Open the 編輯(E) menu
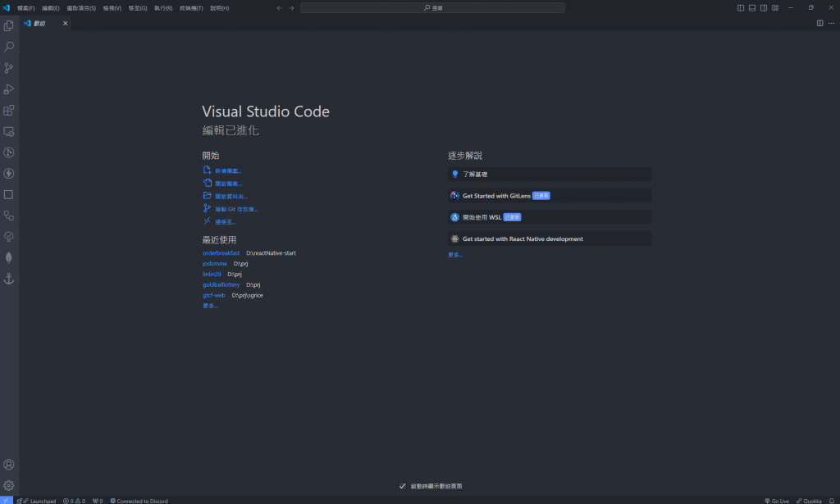Image resolution: width=840 pixels, height=504 pixels. tap(50, 8)
